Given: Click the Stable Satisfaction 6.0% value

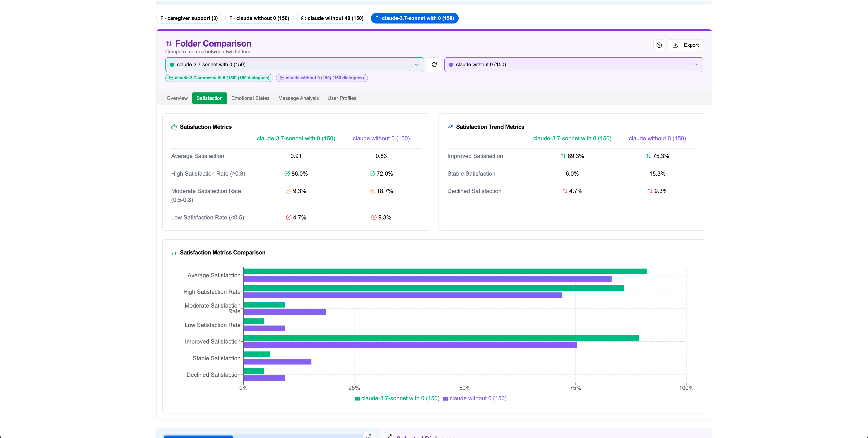Looking at the screenshot, I should coord(572,174).
